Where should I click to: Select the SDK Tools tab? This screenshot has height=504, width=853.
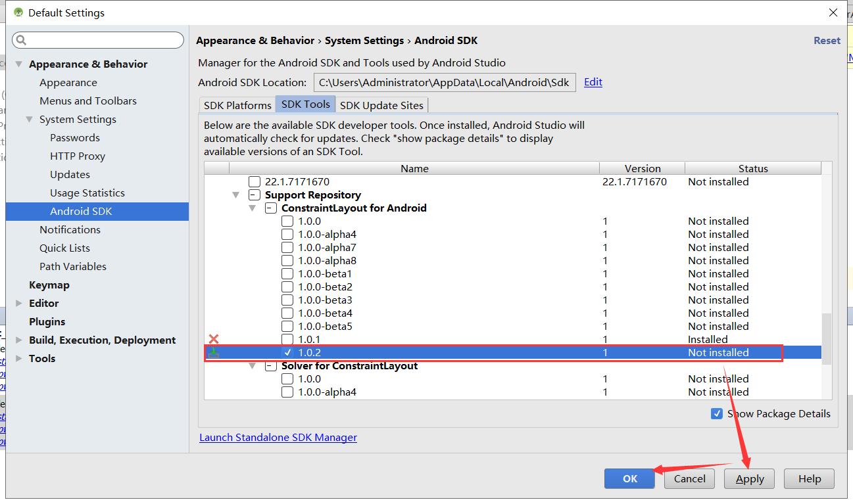click(306, 104)
